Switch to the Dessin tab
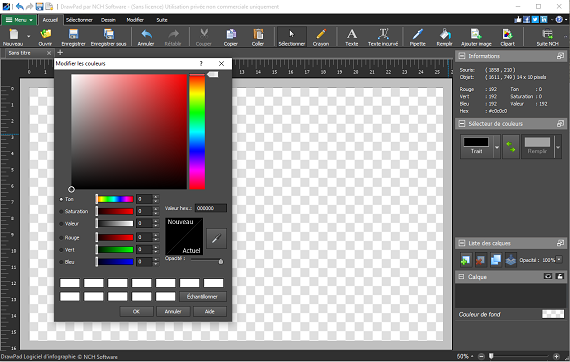570x362 pixels. tap(108, 20)
